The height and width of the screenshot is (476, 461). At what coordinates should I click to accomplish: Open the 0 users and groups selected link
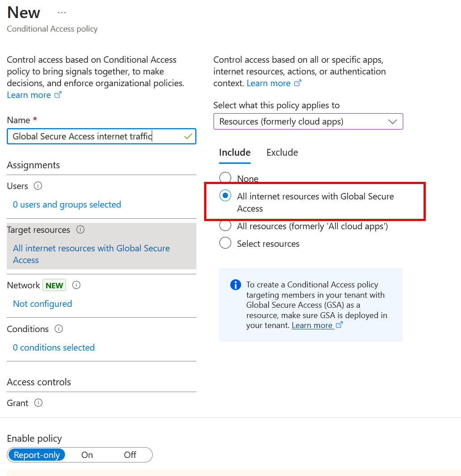[66, 204]
